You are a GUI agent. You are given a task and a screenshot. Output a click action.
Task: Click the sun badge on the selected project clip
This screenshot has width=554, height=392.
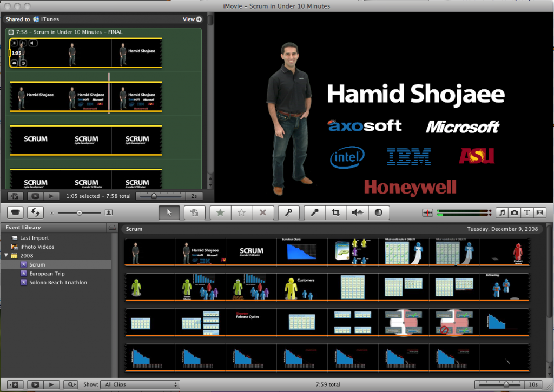pyautogui.click(x=15, y=43)
